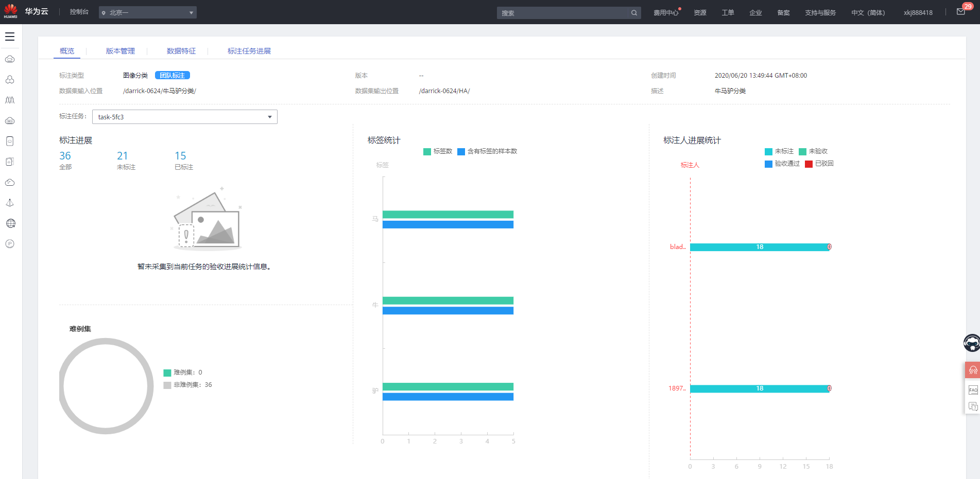The width and height of the screenshot is (980, 479).
Task: Click the IP sidebar icon
Action: coord(10,244)
